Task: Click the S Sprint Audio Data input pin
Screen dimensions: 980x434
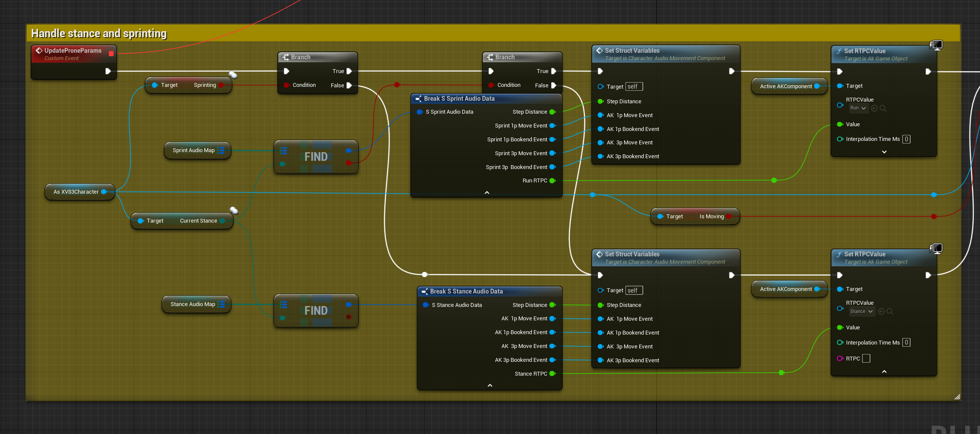Action: 419,112
